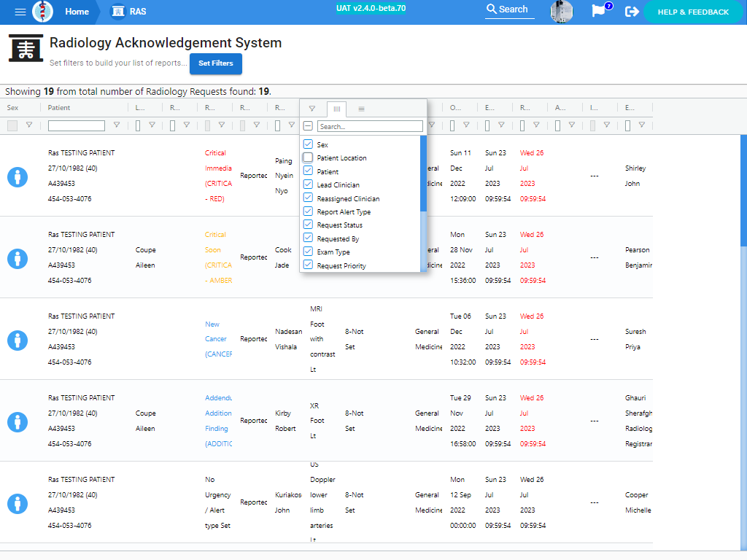Click the patient icon for Kirby Robert row
This screenshot has height=560, width=747.
[x=18, y=422]
